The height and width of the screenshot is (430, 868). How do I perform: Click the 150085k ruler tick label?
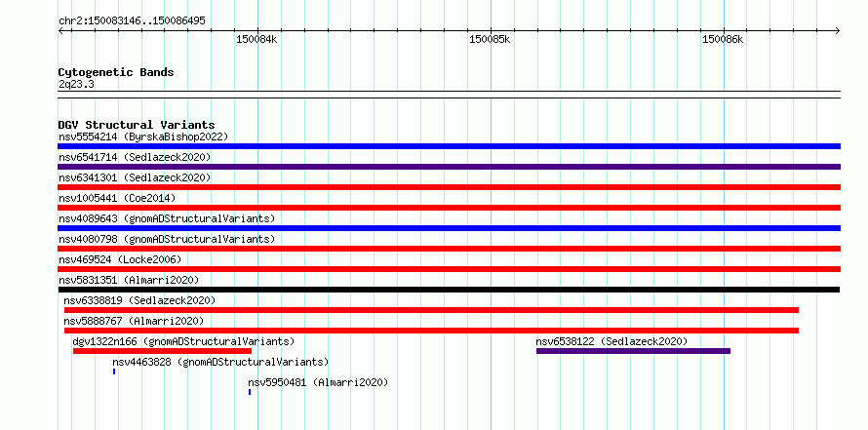[490, 39]
